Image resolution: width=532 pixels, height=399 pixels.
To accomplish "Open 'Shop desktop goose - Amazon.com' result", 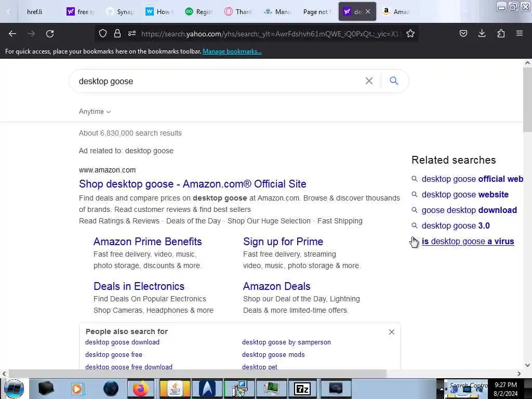I will tap(192, 184).
